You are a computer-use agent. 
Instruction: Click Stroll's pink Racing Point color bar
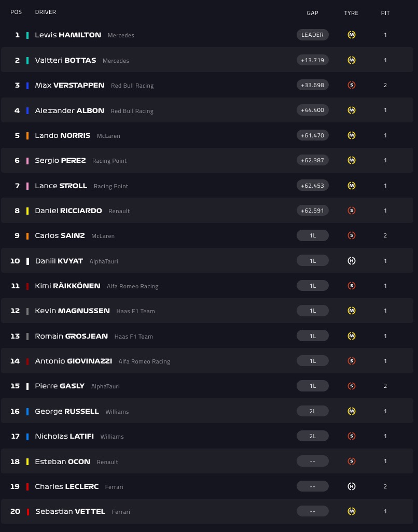click(x=27, y=186)
